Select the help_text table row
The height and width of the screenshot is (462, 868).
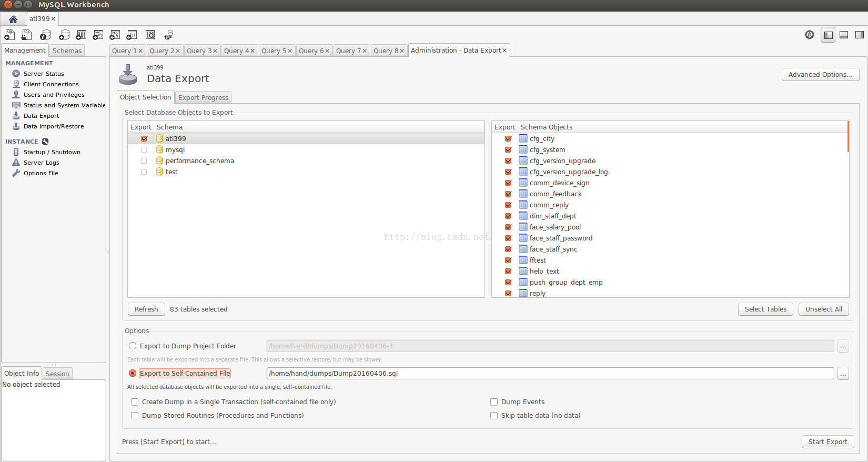click(x=670, y=272)
